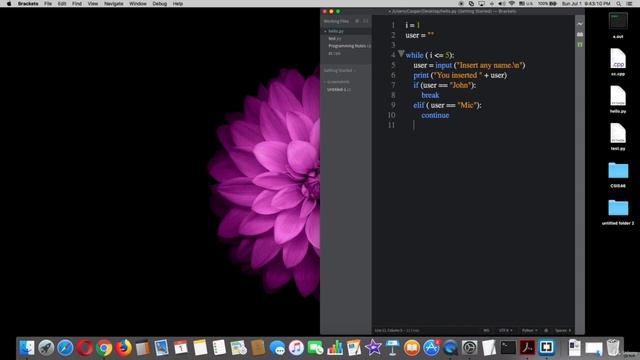Image resolution: width=640 pixels, height=360 pixels.
Task: Click line number 11 in the gutter
Action: tap(391, 125)
